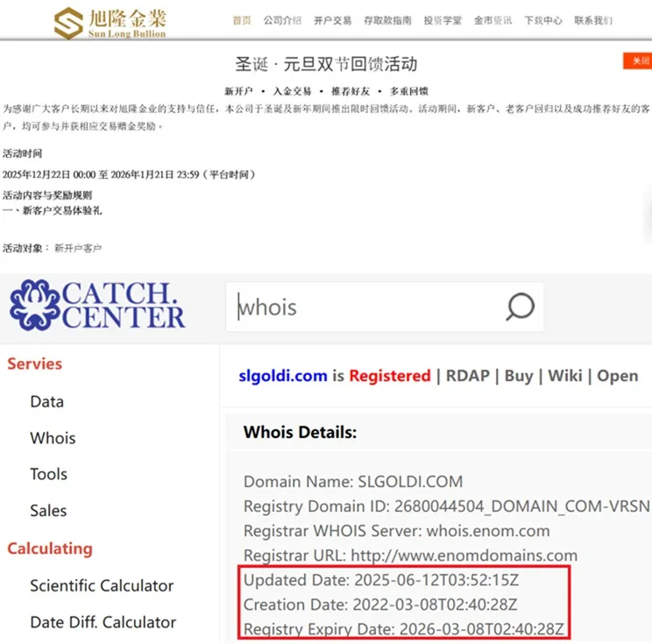Open the 联系我们 menu item

click(593, 20)
